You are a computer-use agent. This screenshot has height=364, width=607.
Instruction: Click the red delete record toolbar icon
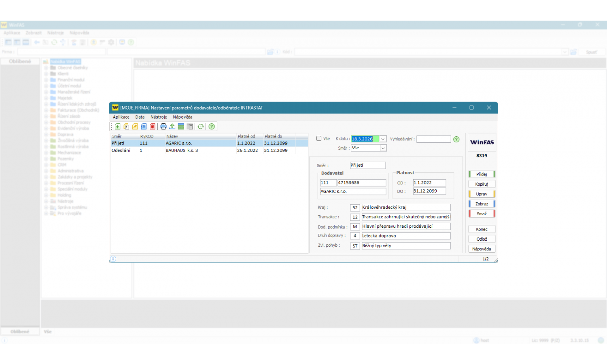pyautogui.click(x=153, y=127)
